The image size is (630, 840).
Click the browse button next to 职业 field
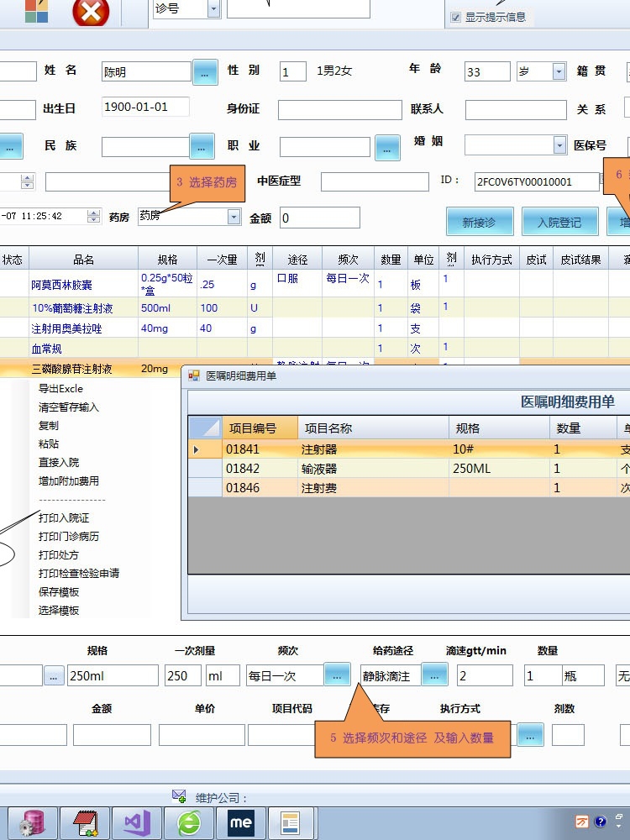tap(387, 148)
